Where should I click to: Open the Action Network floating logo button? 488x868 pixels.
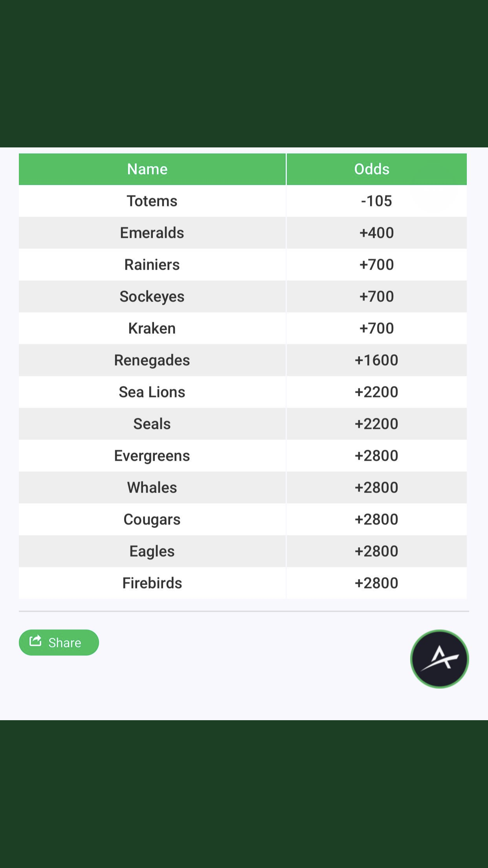[x=439, y=659]
